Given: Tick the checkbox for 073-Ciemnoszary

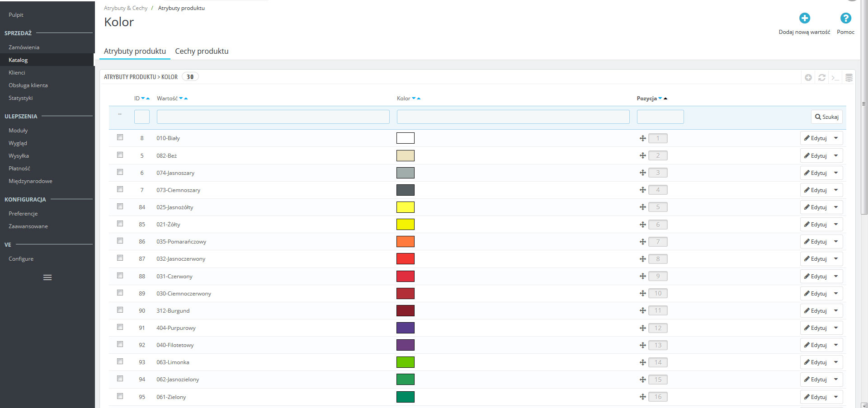Looking at the screenshot, I should (x=120, y=189).
